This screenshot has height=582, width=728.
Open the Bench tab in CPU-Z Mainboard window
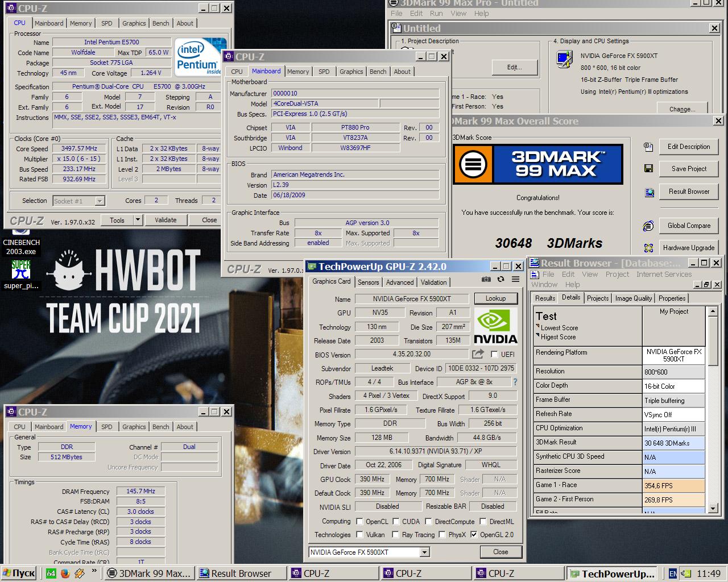(x=378, y=72)
